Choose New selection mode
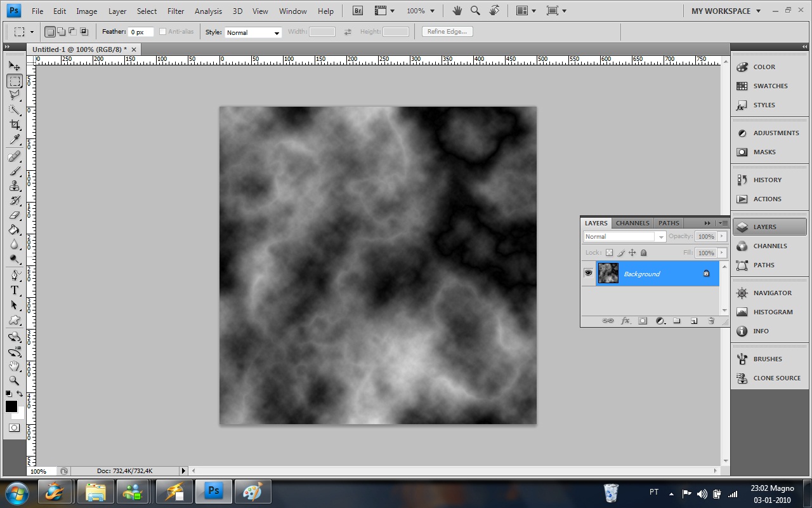Viewport: 812px width, 508px height. point(51,32)
